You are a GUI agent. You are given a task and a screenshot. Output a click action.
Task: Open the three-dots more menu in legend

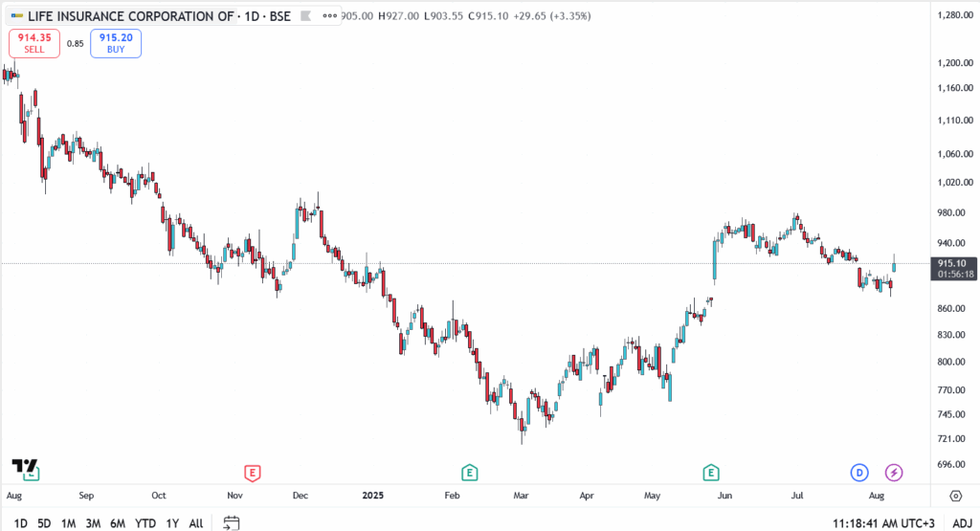click(330, 16)
